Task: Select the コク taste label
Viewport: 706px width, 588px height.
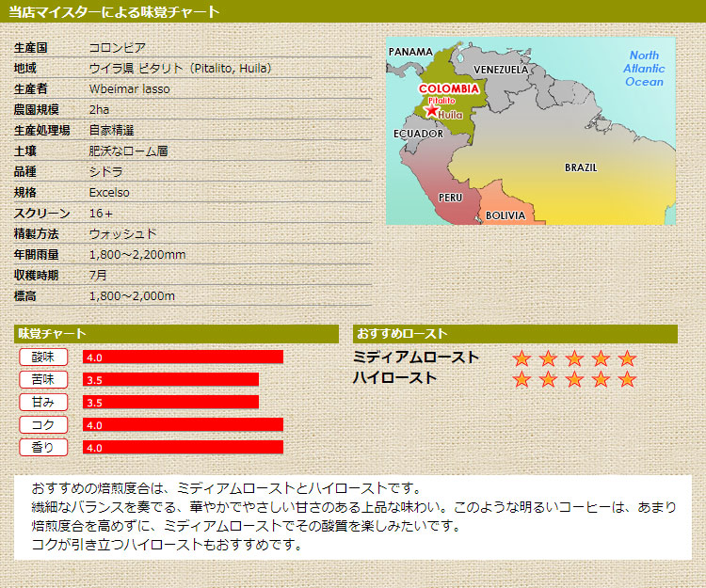Action: point(43,424)
